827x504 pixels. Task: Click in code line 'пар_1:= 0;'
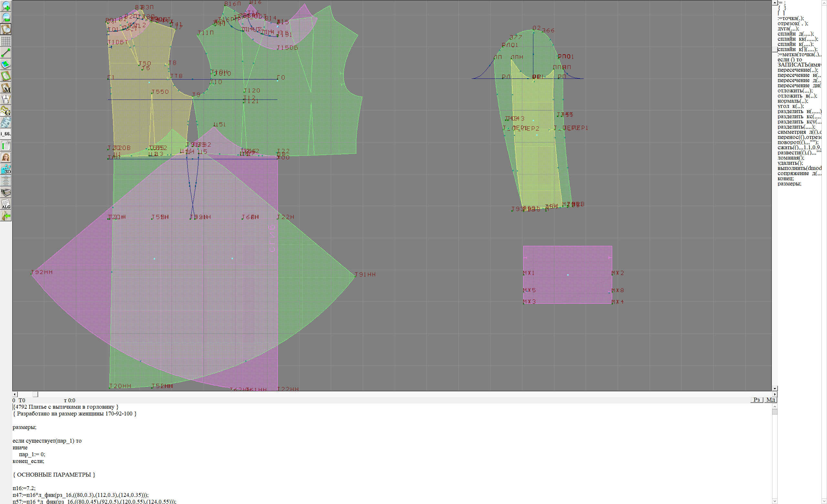pyautogui.click(x=32, y=454)
